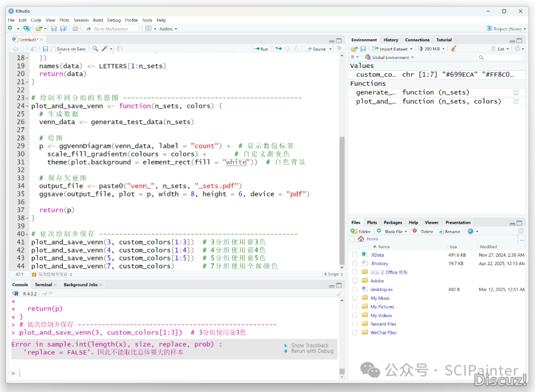The height and width of the screenshot is (392, 535).
Task: Go to previous section up arrow
Action: click(x=288, y=49)
